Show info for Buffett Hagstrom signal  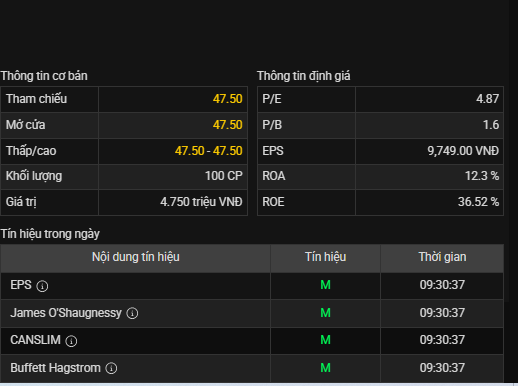111,368
